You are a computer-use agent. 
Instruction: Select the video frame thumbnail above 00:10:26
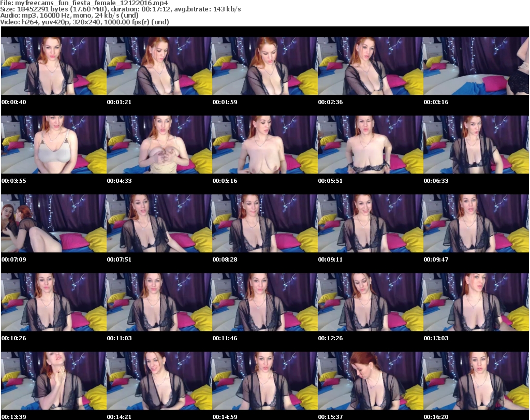[54, 302]
